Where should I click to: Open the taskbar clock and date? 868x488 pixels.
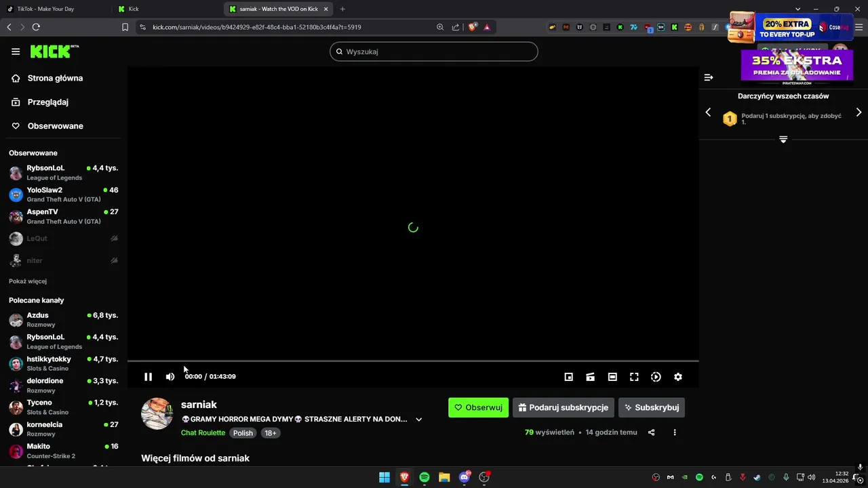(x=835, y=477)
